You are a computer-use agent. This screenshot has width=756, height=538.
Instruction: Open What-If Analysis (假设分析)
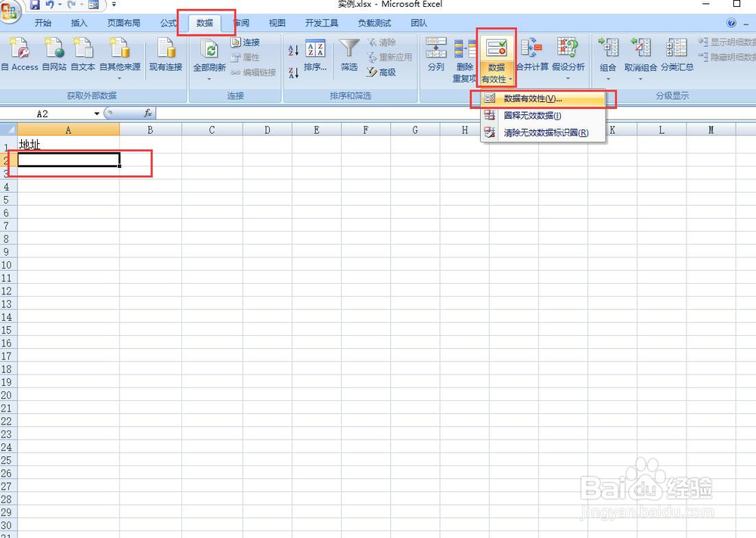point(568,58)
